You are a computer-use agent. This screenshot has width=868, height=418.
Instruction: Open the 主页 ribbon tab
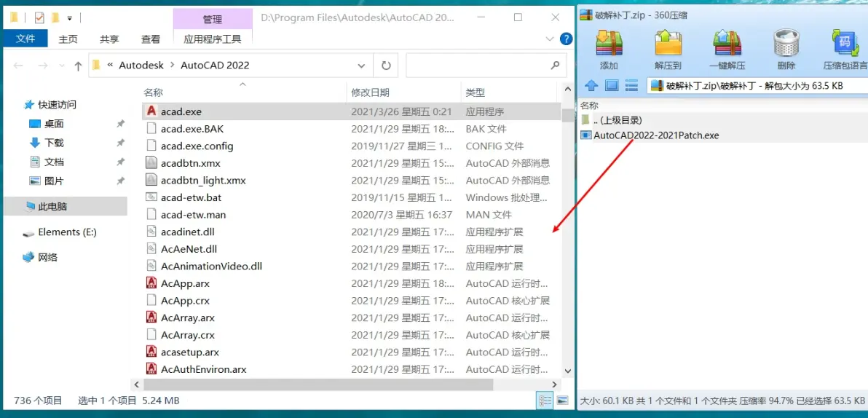click(68, 39)
